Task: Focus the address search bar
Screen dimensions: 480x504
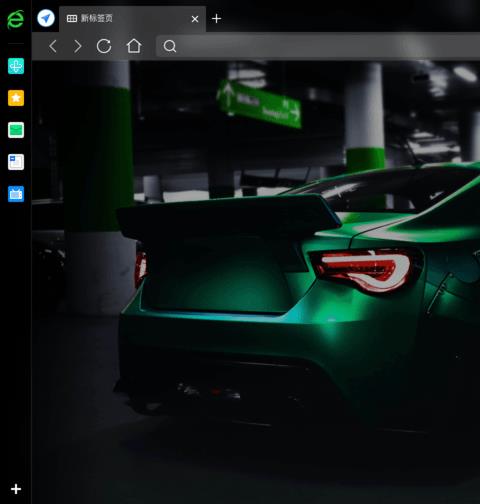Action: pyautogui.click(x=318, y=46)
